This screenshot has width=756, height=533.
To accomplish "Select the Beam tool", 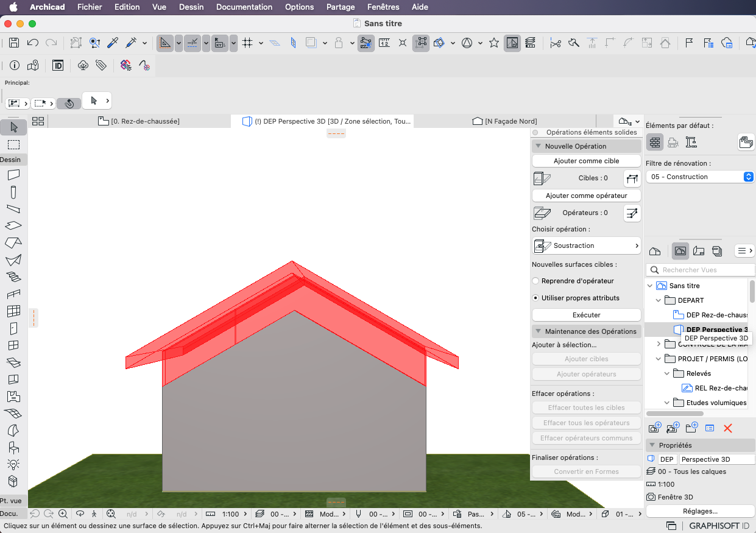I will click(13, 210).
